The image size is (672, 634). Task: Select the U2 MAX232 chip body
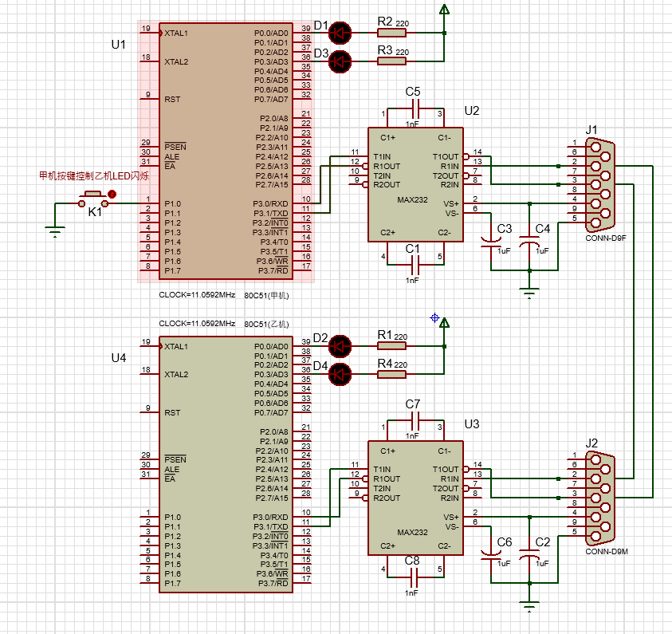pos(415,184)
